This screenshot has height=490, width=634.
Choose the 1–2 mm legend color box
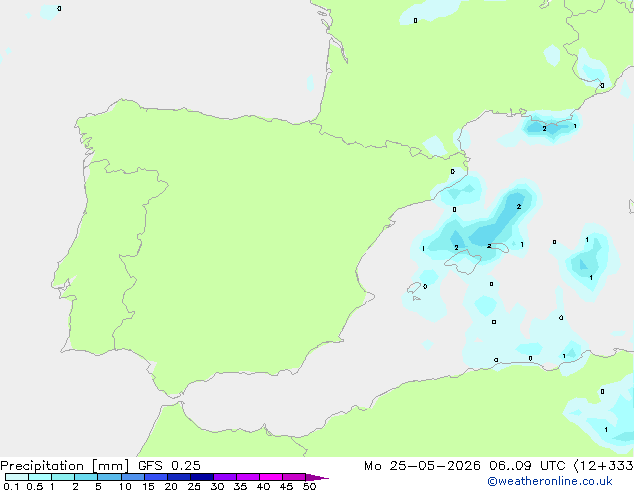tap(63, 477)
